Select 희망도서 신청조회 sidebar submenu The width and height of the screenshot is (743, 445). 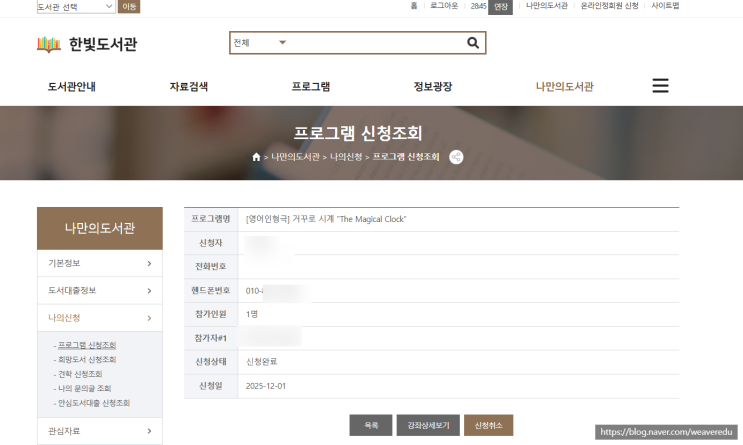87,359
